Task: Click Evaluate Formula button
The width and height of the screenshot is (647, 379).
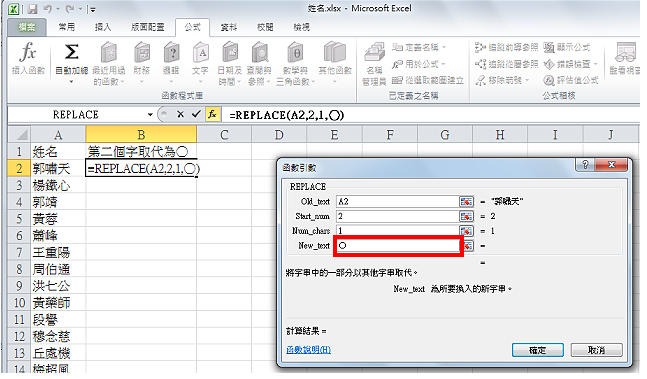Action: 571,80
